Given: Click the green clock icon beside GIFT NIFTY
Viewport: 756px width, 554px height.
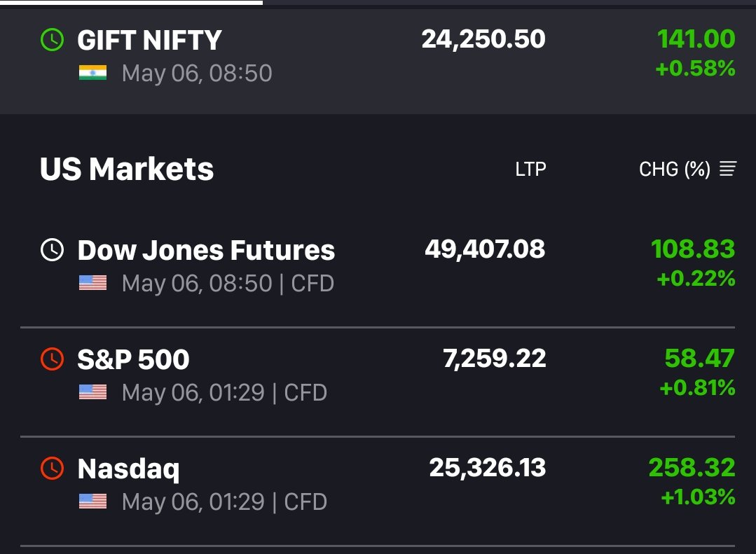Looking at the screenshot, I should click(52, 39).
